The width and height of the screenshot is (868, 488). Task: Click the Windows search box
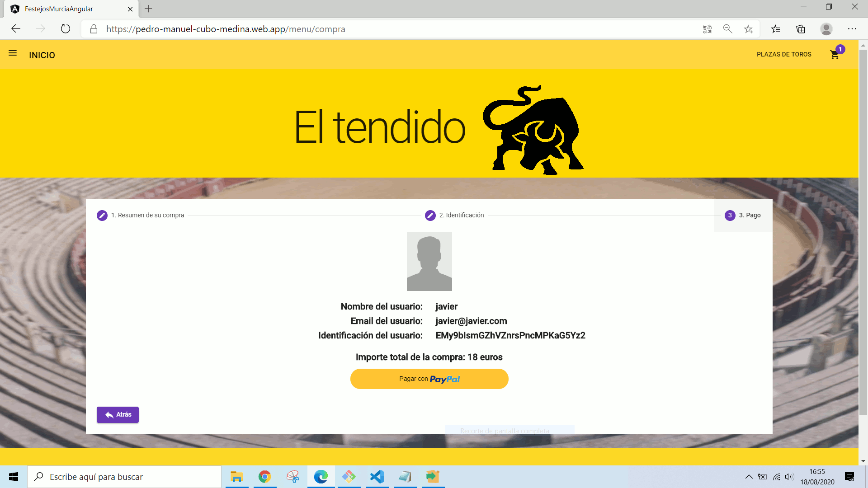click(124, 477)
